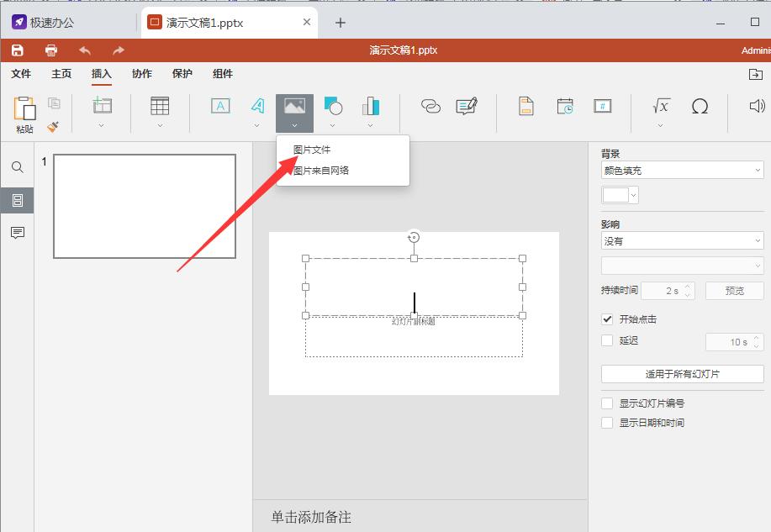771x532 pixels.
Task: Insert audio using the speaker icon
Action: (x=756, y=107)
